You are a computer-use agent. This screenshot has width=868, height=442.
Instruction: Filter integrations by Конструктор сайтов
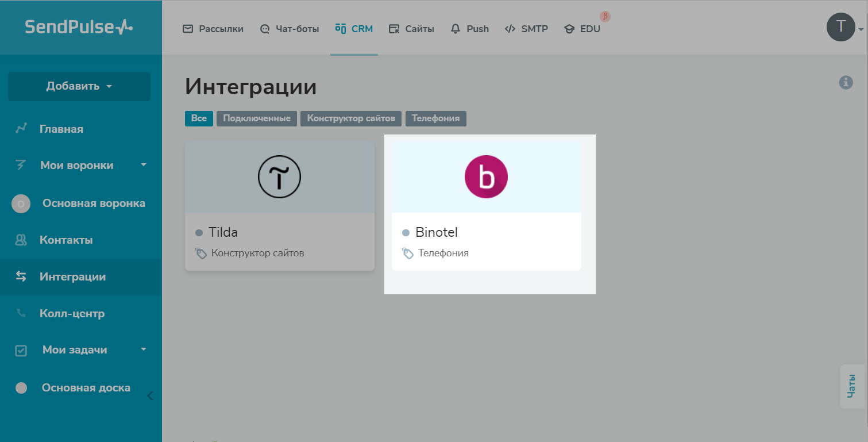click(351, 118)
